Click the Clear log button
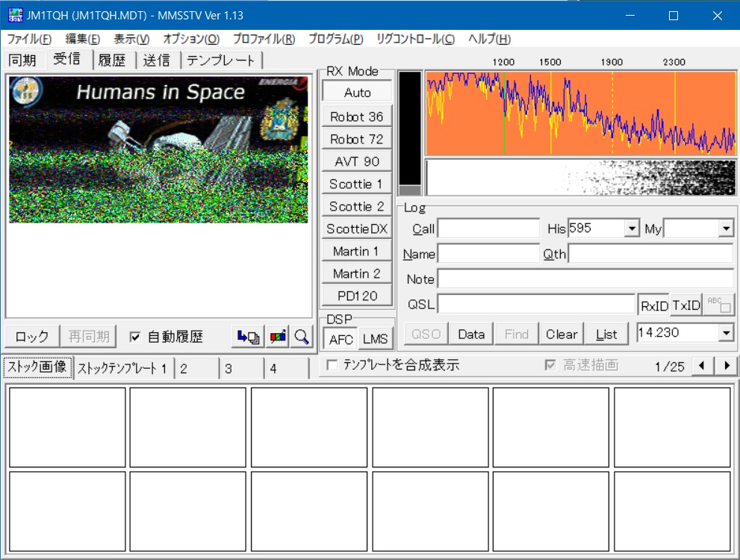740x560 pixels. click(x=562, y=334)
